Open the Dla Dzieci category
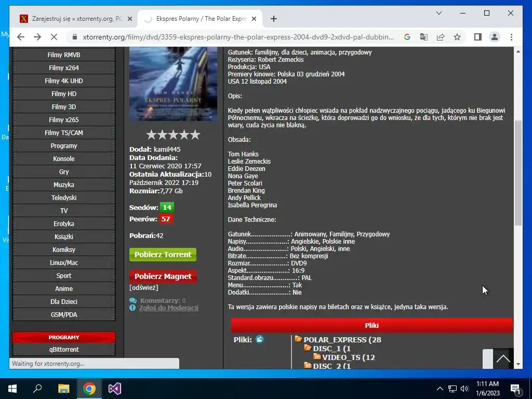This screenshot has height=399, width=532. [x=64, y=301]
